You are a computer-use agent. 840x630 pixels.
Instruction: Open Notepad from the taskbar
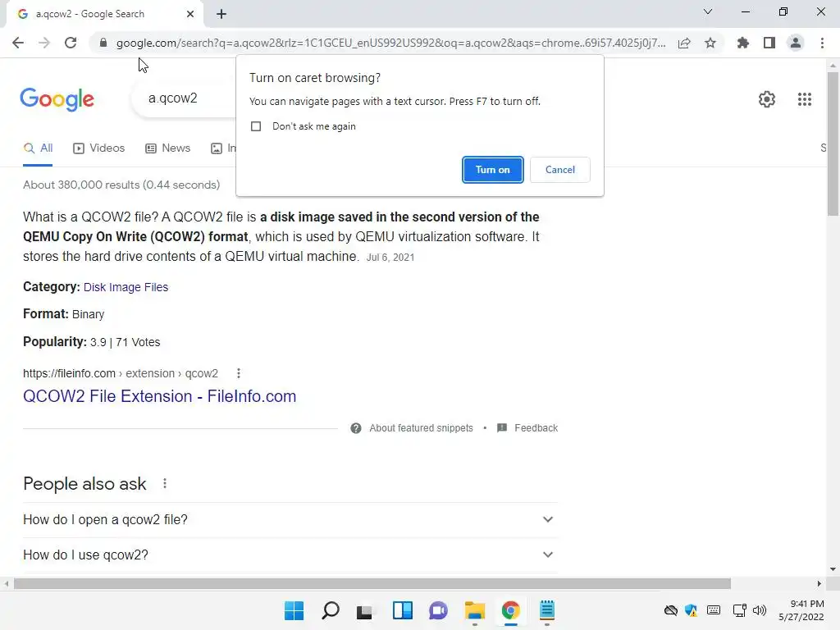pyautogui.click(x=547, y=610)
